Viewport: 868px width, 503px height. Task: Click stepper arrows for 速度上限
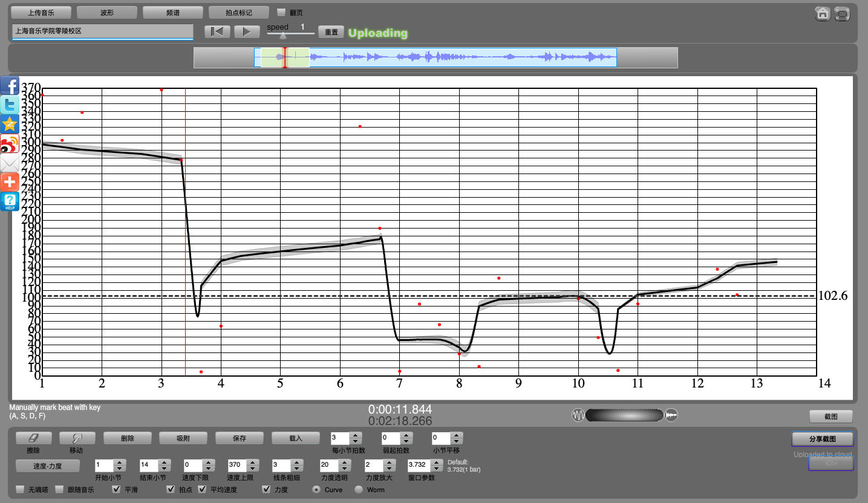click(252, 465)
